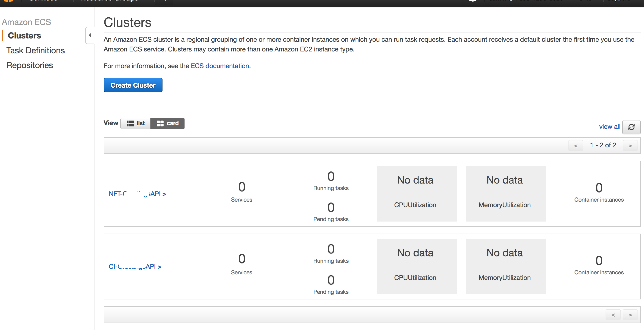Open the NFT cluster link
644x330 pixels.
point(137,194)
